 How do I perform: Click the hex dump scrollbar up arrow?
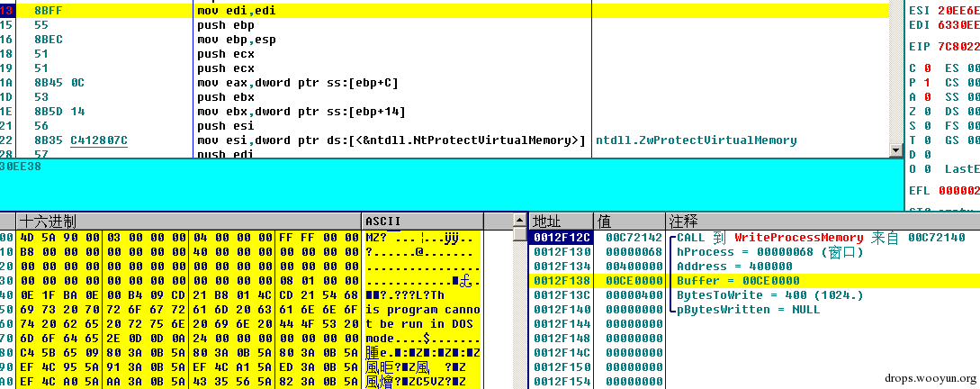pyautogui.click(x=519, y=220)
